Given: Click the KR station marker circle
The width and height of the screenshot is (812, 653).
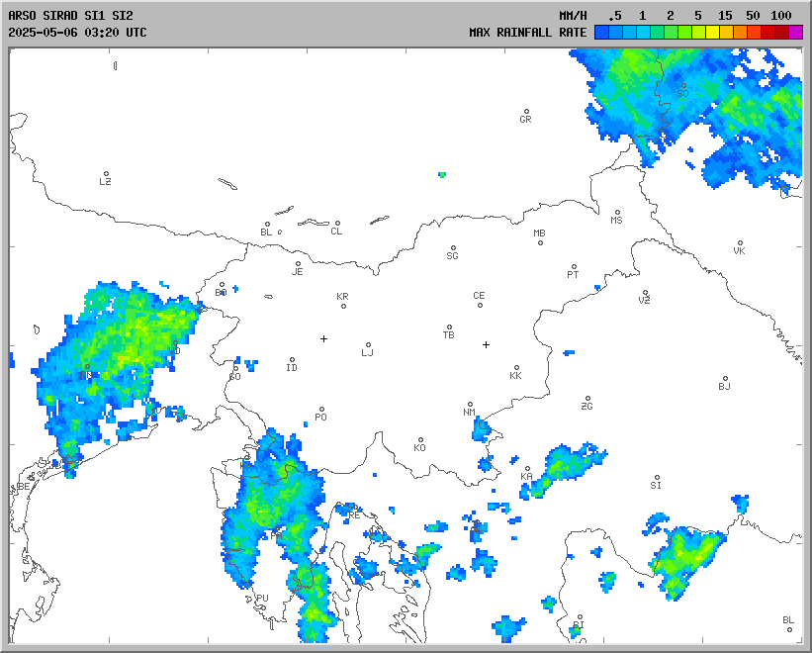Looking at the screenshot, I should (x=343, y=305).
